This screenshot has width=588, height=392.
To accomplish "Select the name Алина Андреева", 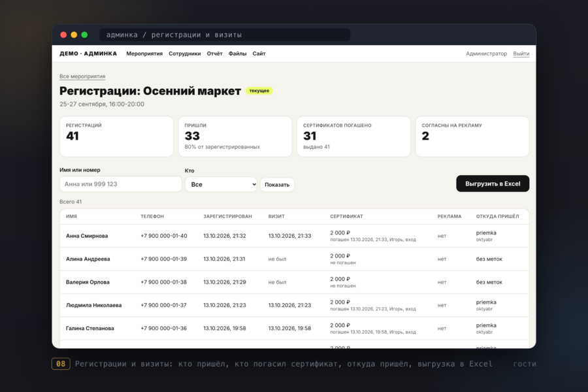I will coord(88,259).
